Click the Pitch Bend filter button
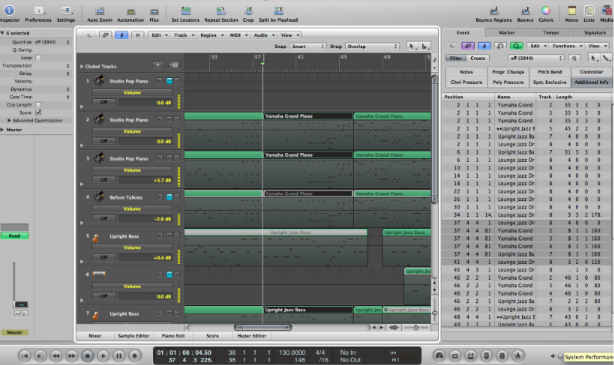The image size is (614, 365). pos(550,72)
